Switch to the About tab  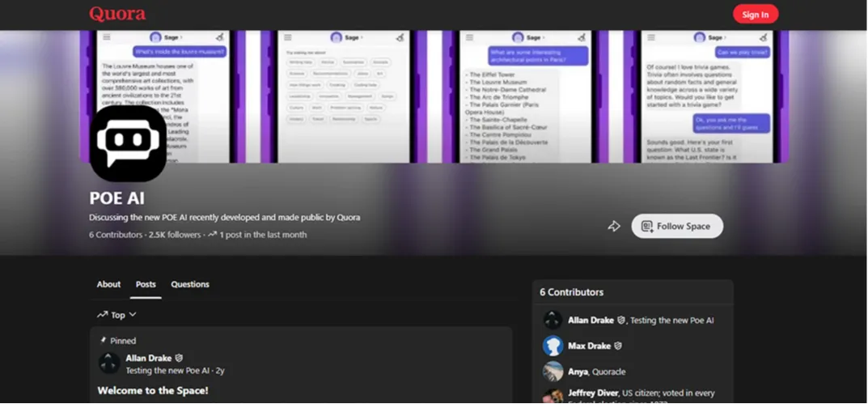tap(108, 284)
